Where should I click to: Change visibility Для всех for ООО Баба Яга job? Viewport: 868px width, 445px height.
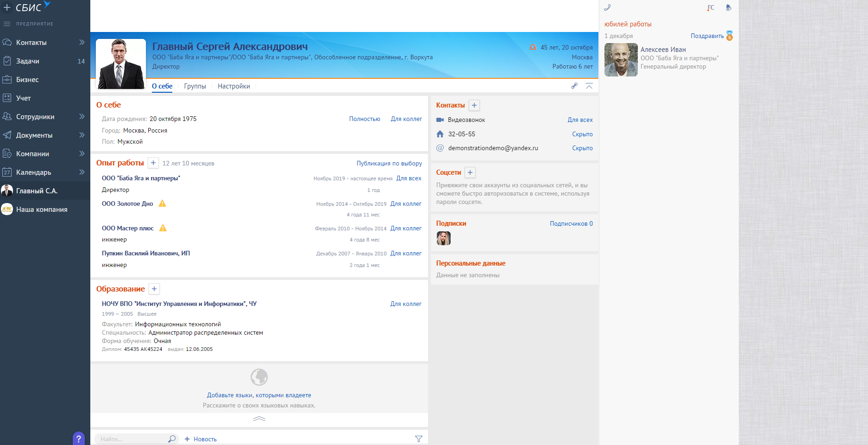coord(409,178)
